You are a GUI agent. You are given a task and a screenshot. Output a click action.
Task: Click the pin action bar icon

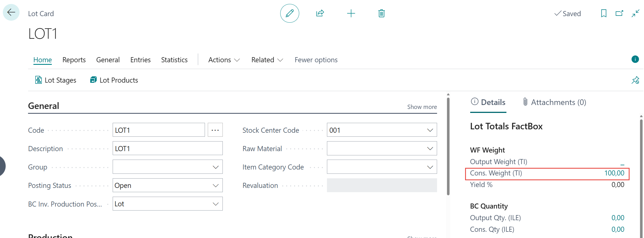[x=635, y=80]
